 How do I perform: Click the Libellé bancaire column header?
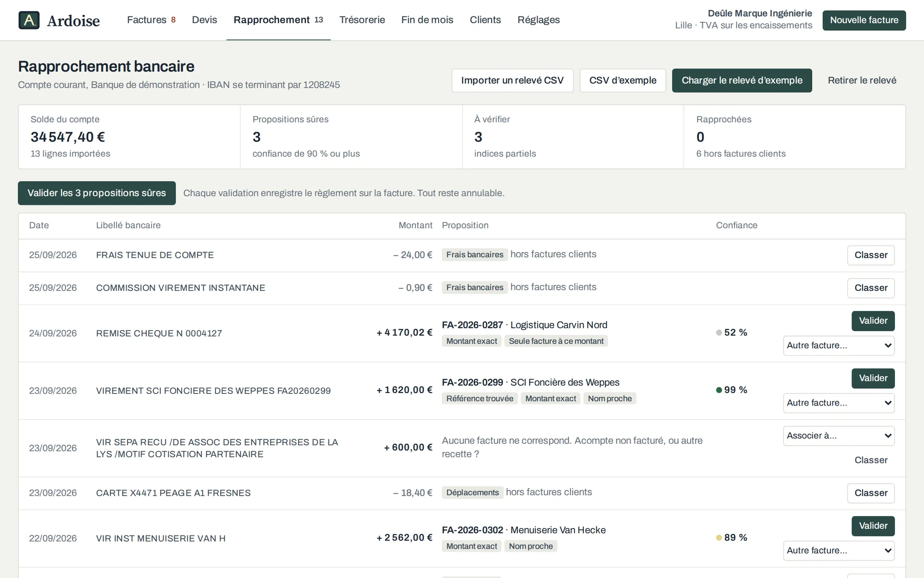(x=128, y=226)
